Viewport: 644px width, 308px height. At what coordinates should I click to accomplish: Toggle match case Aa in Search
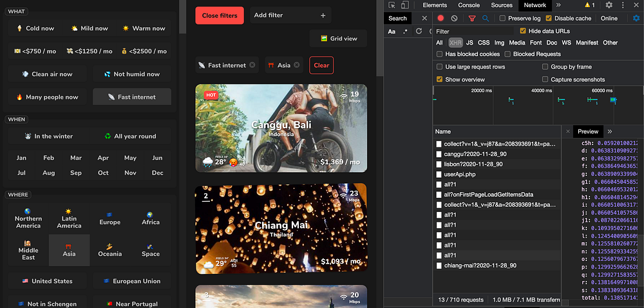(x=392, y=31)
